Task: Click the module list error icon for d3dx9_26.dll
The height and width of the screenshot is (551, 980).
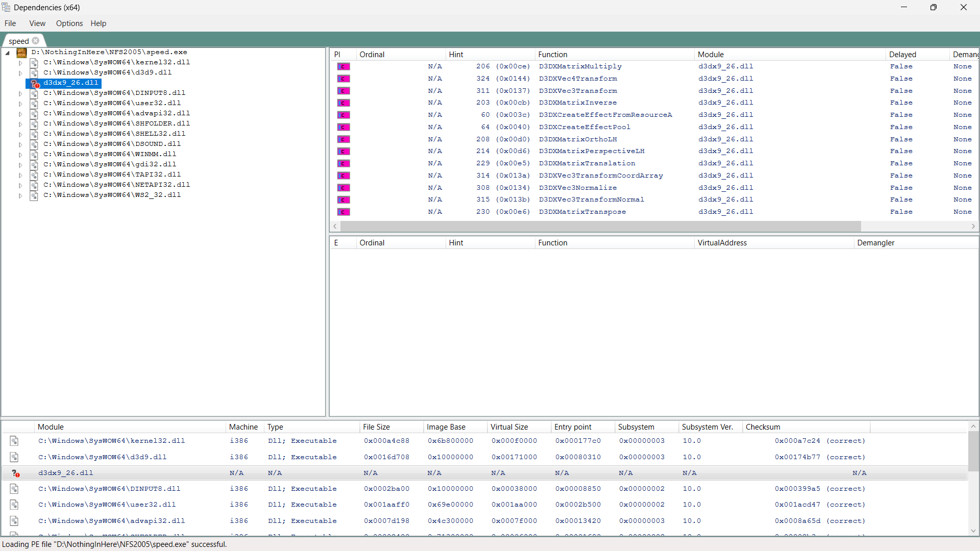Action: [x=15, y=473]
